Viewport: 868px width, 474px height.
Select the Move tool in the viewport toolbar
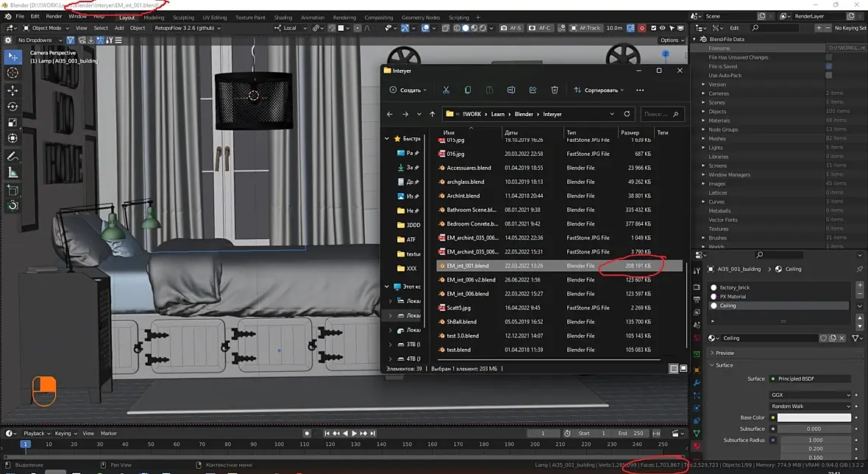click(x=13, y=90)
